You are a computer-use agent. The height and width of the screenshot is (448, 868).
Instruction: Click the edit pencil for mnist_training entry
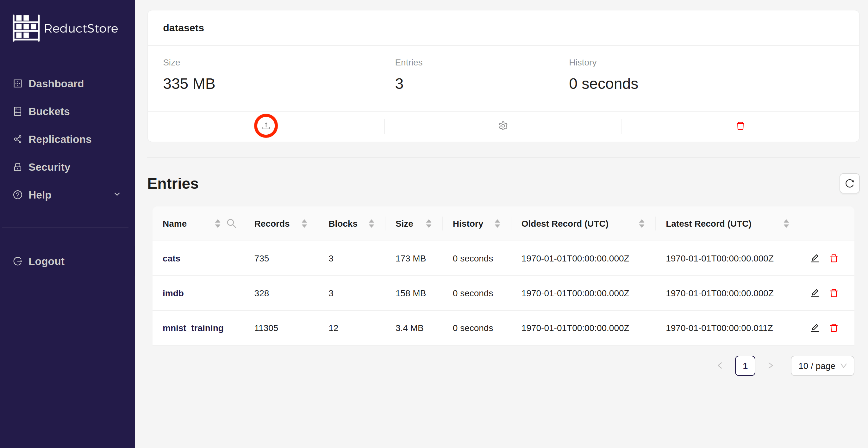point(815,328)
